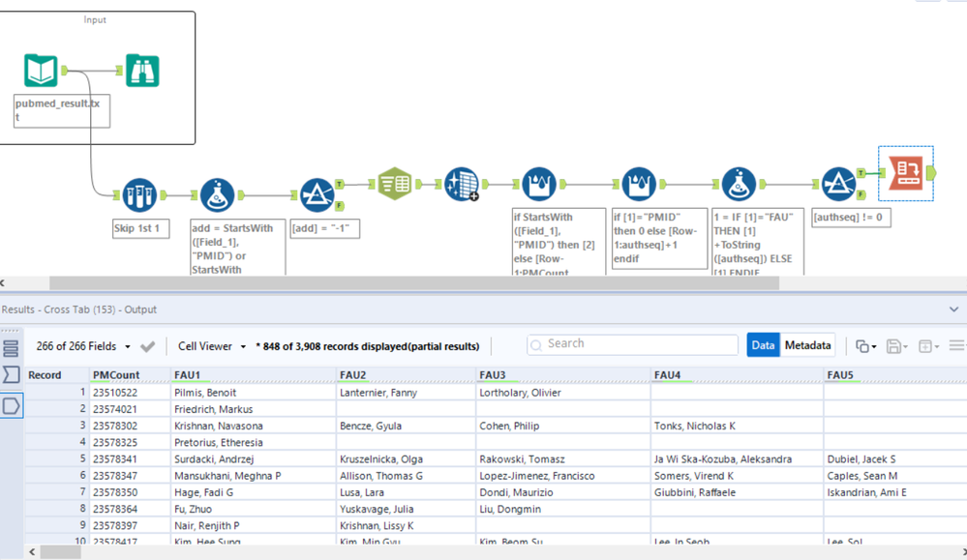This screenshot has width=967, height=560.
Task: Click the PMCount column header
Action: click(x=130, y=375)
